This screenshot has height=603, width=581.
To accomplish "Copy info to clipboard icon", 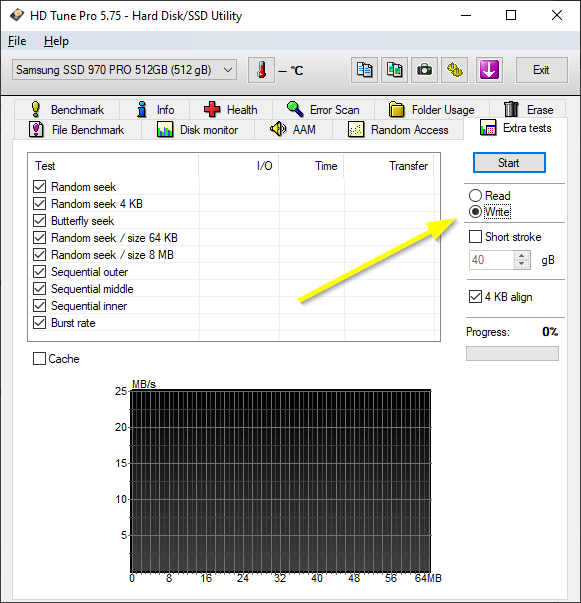I will (364, 70).
